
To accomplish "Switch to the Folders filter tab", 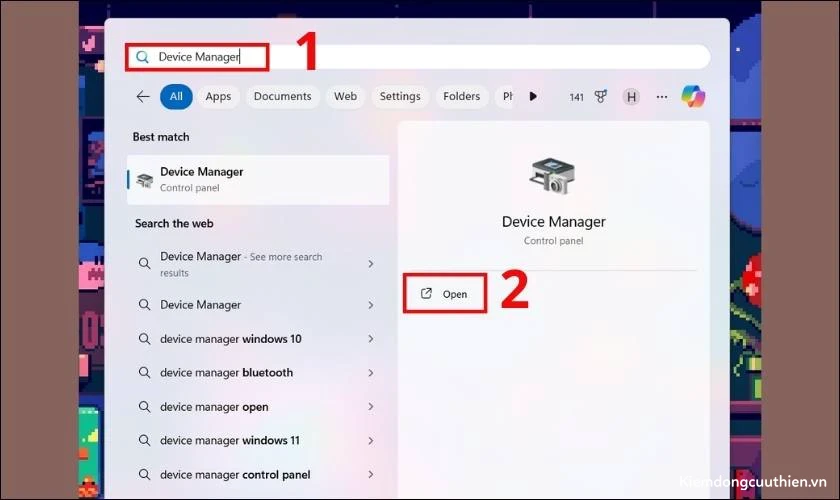I will coord(461,96).
